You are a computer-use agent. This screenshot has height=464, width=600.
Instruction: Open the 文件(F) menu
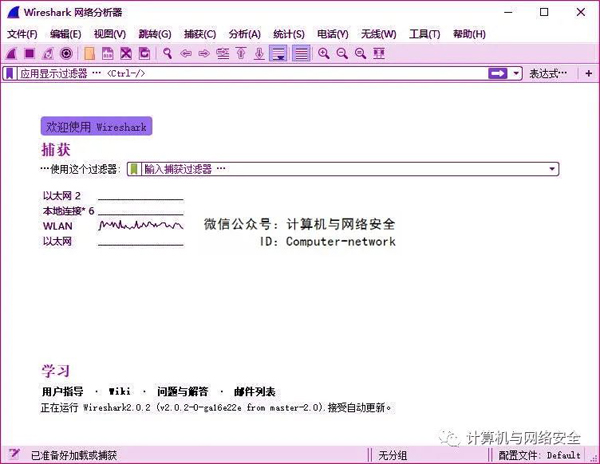pyautogui.click(x=22, y=34)
